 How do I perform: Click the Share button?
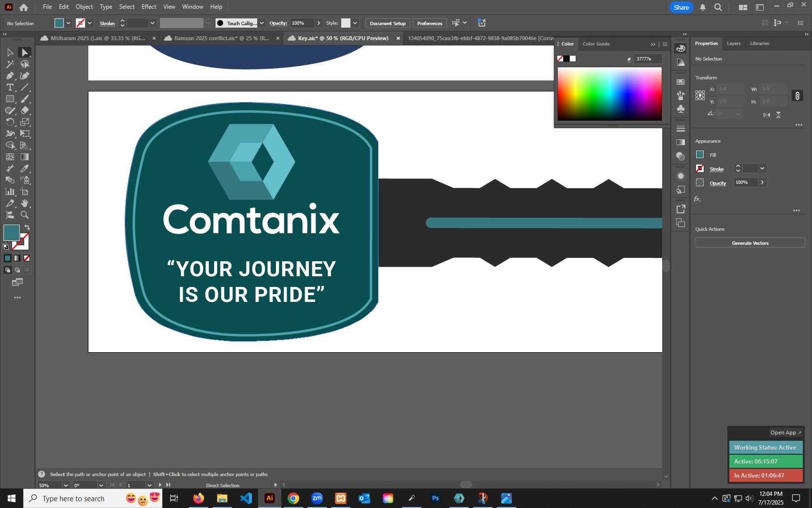tap(681, 7)
